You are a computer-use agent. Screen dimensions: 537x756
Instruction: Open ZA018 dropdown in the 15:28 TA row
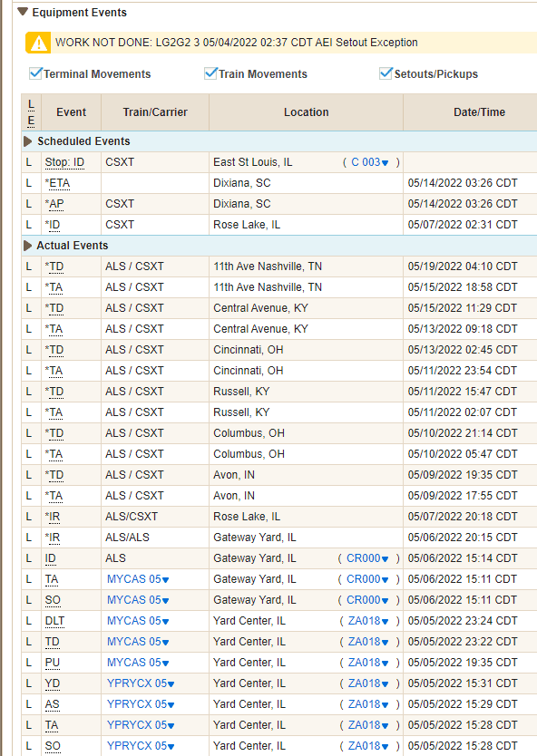[x=368, y=725]
